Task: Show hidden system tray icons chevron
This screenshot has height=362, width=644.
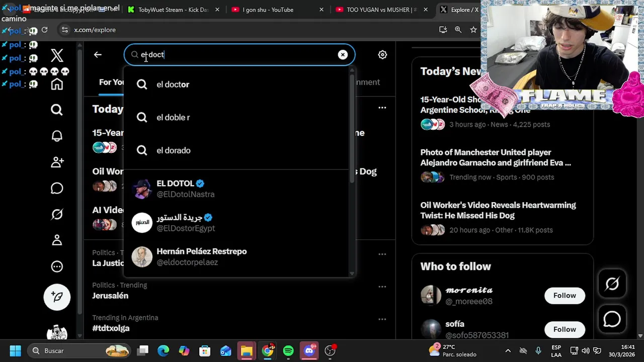Action: [508, 350]
